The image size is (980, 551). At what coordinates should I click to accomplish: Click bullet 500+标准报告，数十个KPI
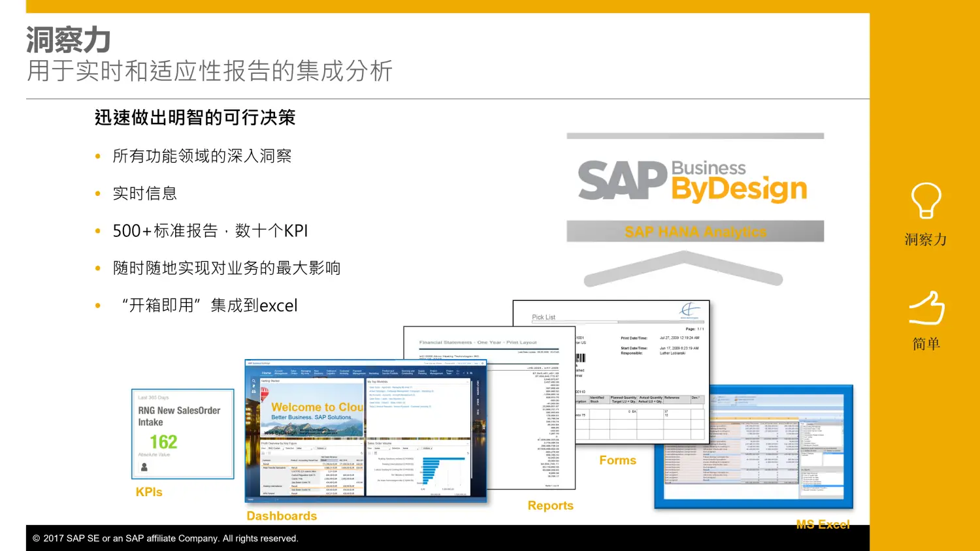click(210, 230)
